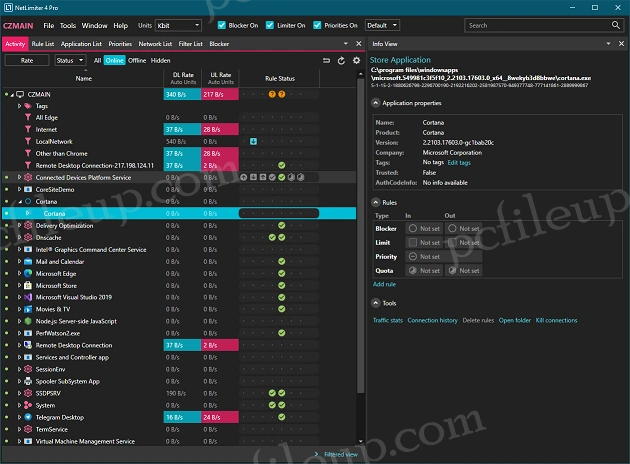Screen dimensions: 630x464
Task: Click the Microsoft Store app icon
Action: [x=28, y=286]
